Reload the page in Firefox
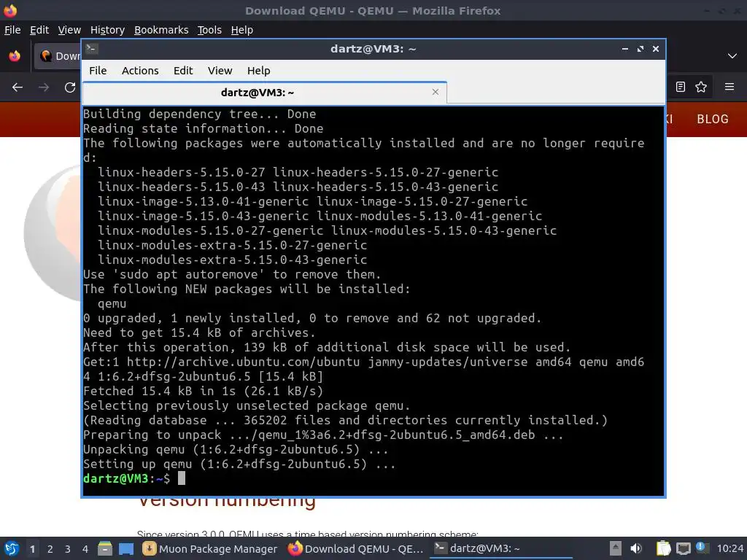Image resolution: width=747 pixels, height=560 pixels. (70, 87)
